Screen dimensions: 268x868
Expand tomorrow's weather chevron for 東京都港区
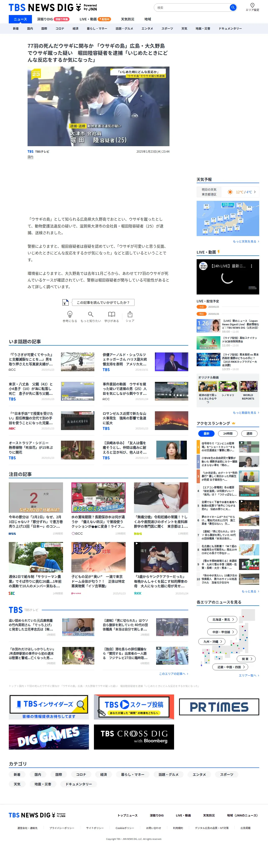click(255, 192)
